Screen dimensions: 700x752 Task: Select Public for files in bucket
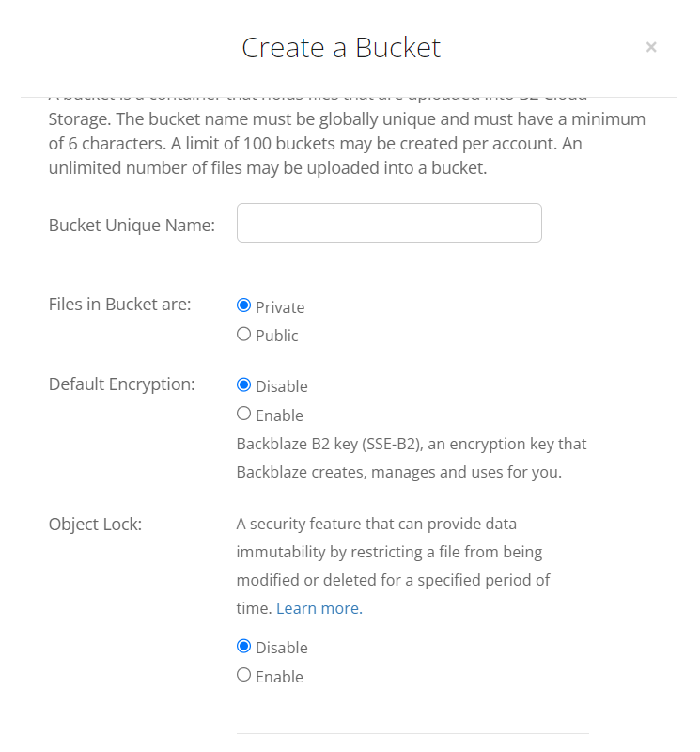tap(244, 334)
